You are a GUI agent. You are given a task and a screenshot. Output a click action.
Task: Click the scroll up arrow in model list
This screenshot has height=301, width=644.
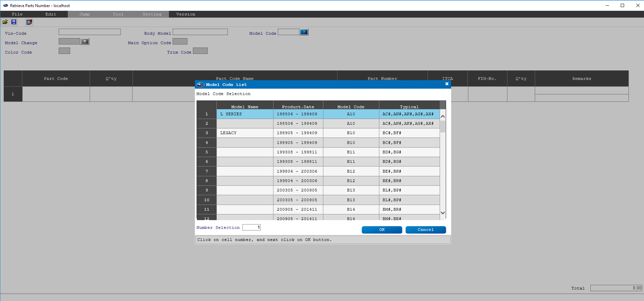pyautogui.click(x=443, y=116)
